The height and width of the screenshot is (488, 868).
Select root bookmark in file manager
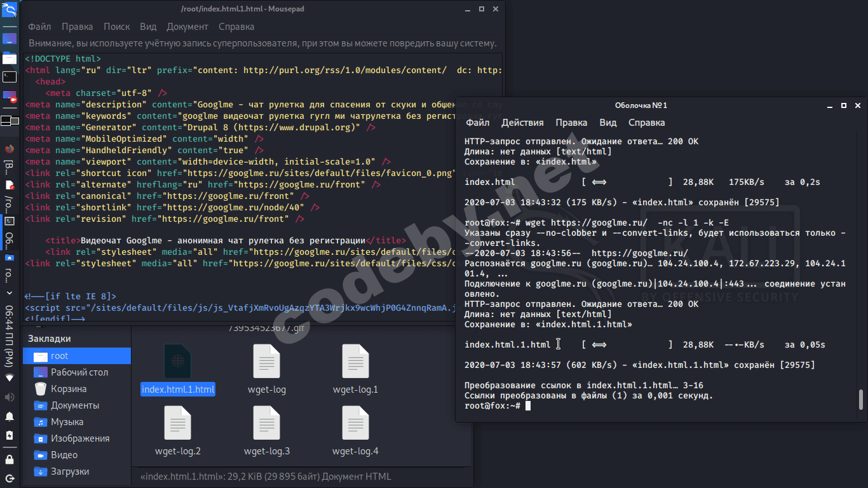pos(77,356)
